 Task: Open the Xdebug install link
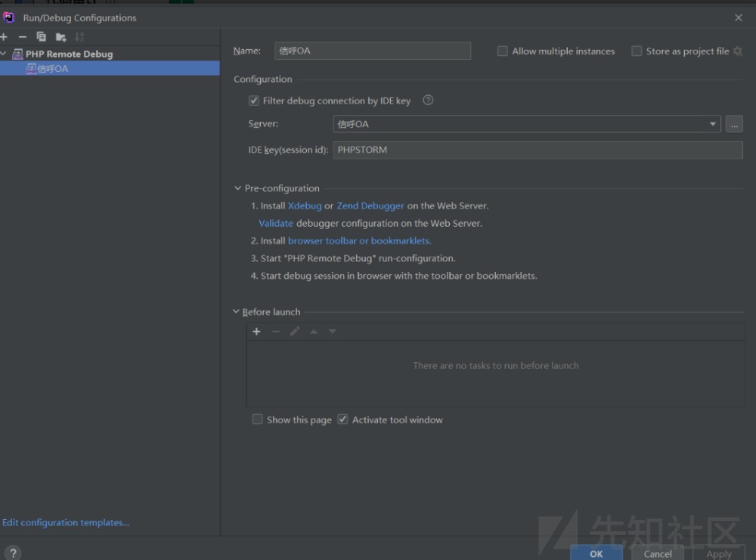[305, 206]
